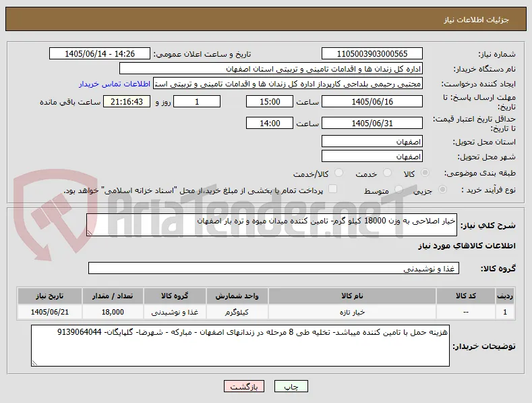
Task: Click the announcement date field 1405/06/14 - 14:26
Action: click(x=99, y=54)
